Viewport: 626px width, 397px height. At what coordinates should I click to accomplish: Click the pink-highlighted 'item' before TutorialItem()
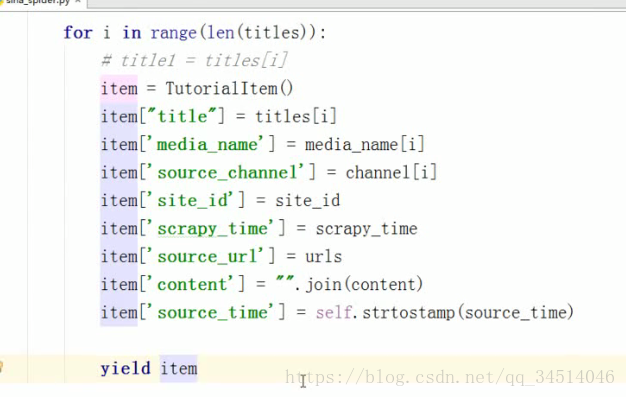(x=119, y=89)
